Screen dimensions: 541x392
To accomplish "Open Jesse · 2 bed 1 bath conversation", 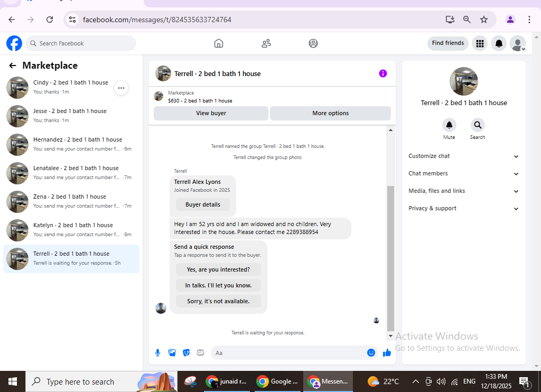I will (x=71, y=116).
